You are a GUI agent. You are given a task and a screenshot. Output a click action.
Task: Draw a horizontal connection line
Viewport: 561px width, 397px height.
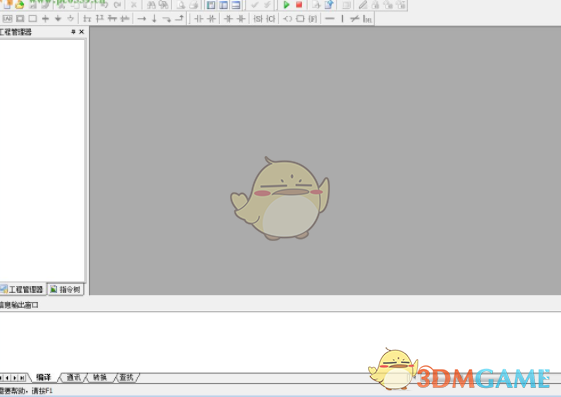[x=330, y=19]
